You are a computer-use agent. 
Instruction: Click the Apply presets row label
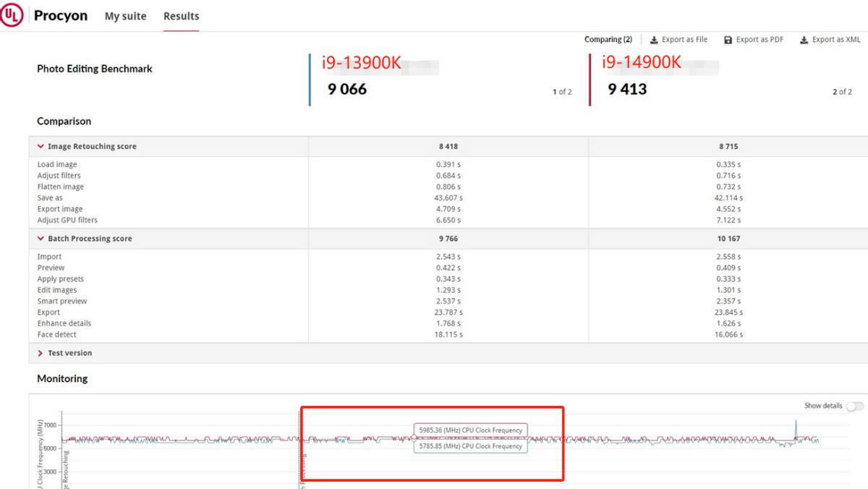(61, 279)
